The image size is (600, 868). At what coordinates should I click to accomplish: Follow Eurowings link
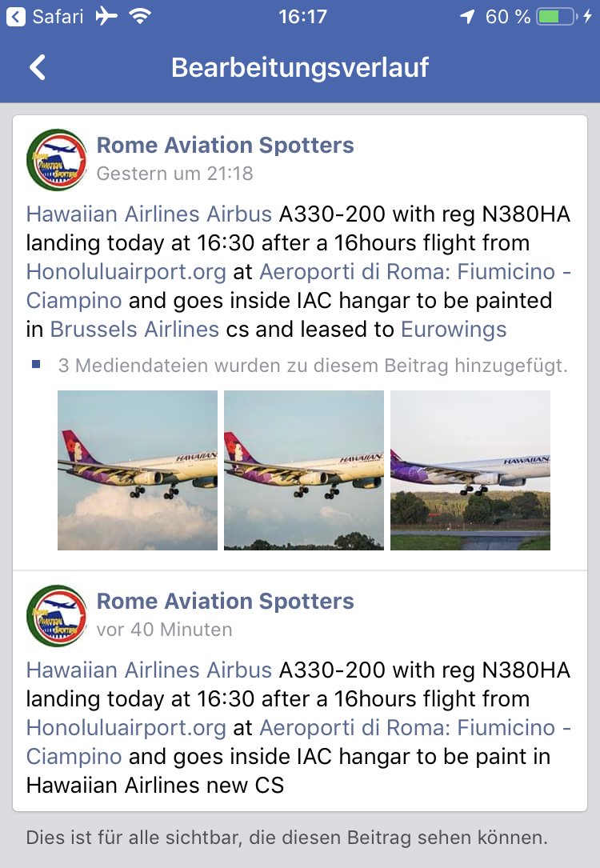[x=454, y=330]
